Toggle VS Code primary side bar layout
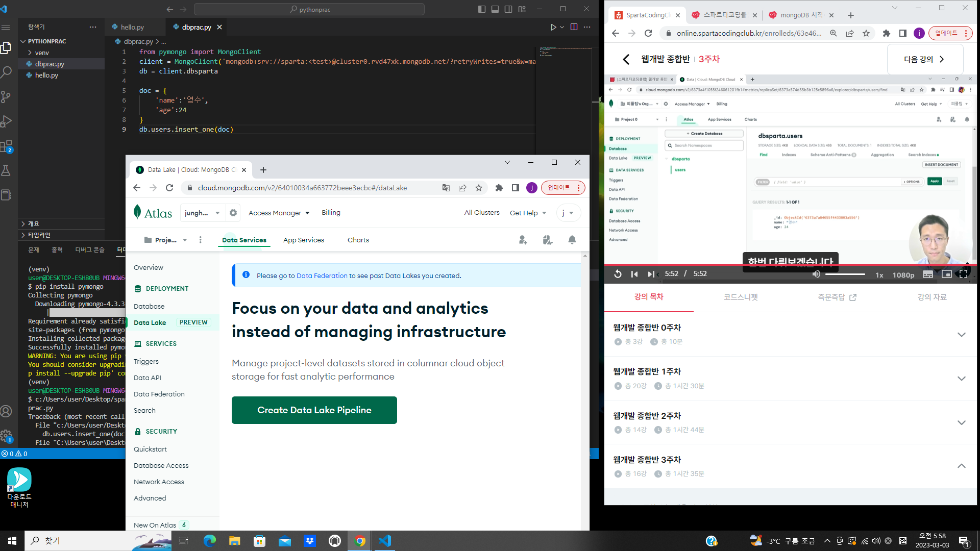 coord(482,9)
